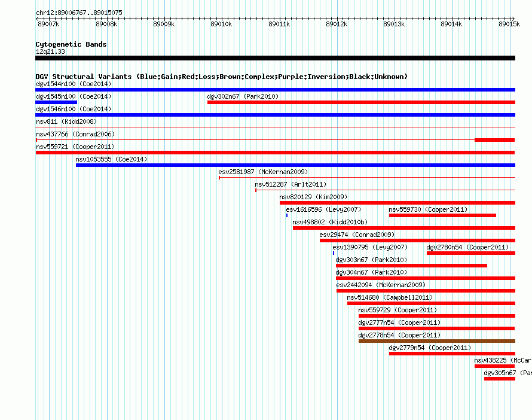Select nsv559730 (Cooper2011) label
Screen dimensions: 532x420
point(428,209)
